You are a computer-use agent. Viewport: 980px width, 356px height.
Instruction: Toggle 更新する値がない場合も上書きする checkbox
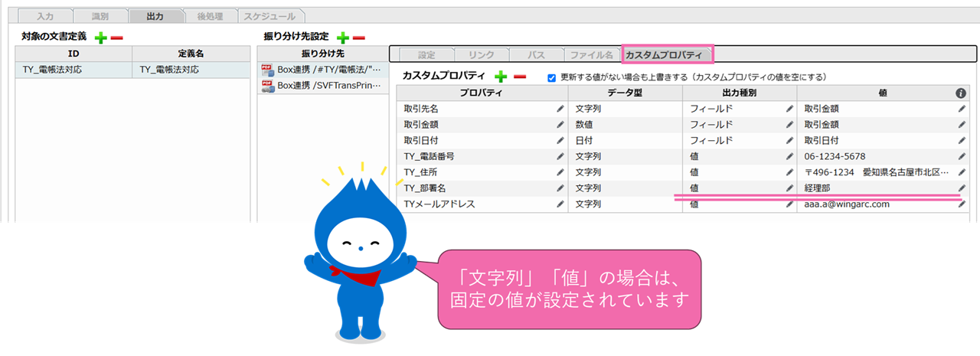coord(552,77)
